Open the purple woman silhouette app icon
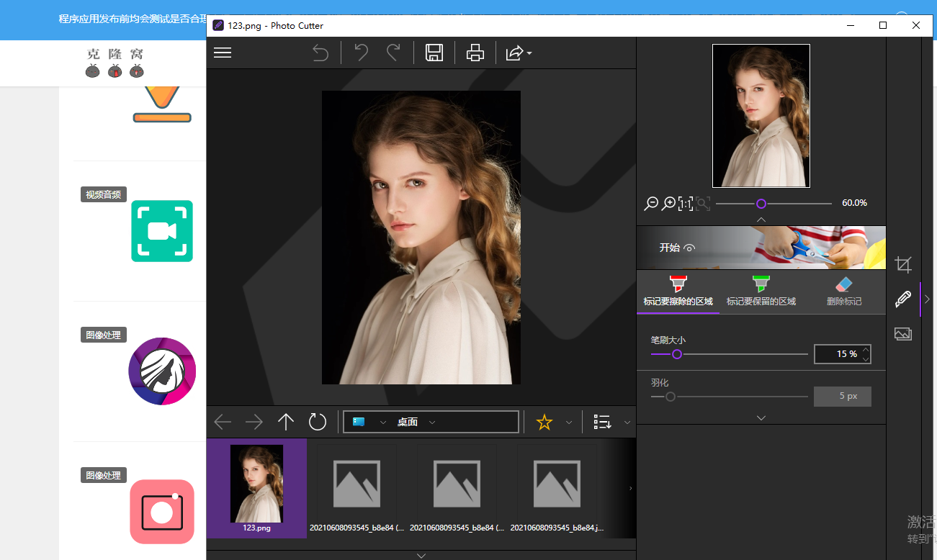 click(162, 371)
